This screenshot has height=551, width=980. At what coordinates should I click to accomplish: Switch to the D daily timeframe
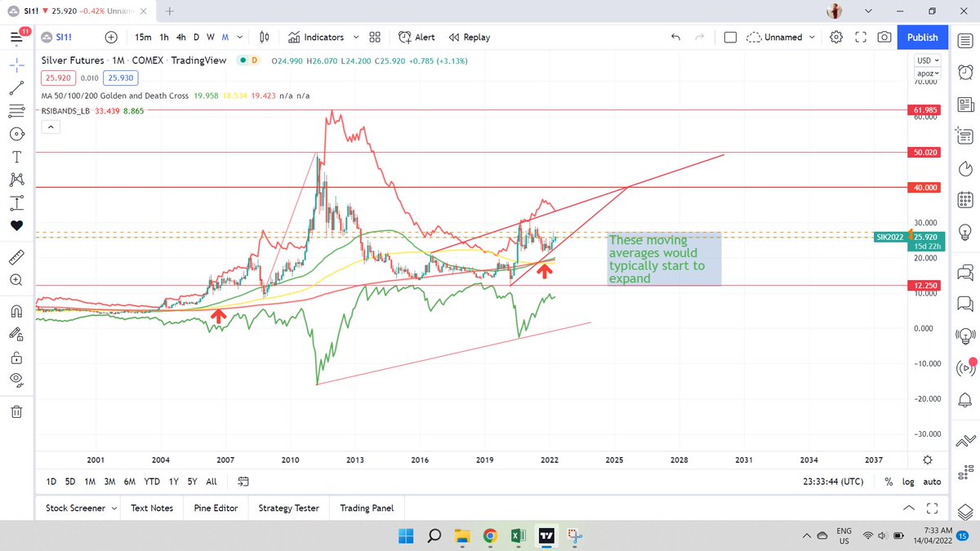tap(196, 38)
